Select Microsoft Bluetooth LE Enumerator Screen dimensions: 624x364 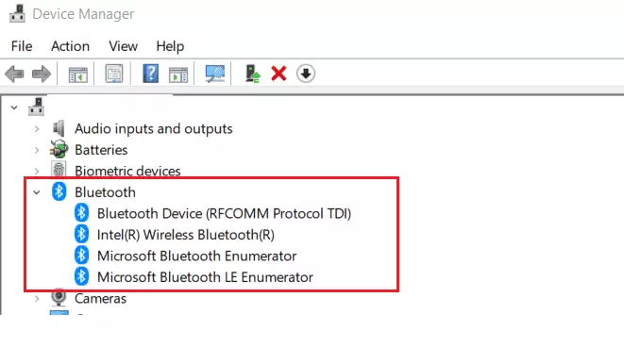pyautogui.click(x=205, y=277)
